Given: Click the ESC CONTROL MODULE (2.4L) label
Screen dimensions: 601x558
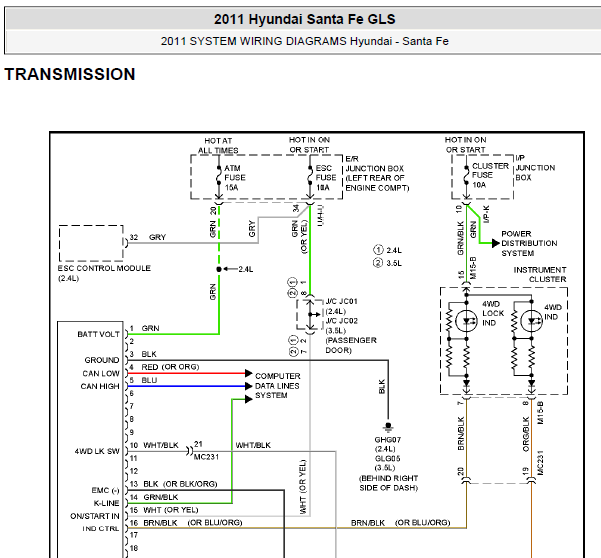Looking at the screenshot, I should click(104, 273).
